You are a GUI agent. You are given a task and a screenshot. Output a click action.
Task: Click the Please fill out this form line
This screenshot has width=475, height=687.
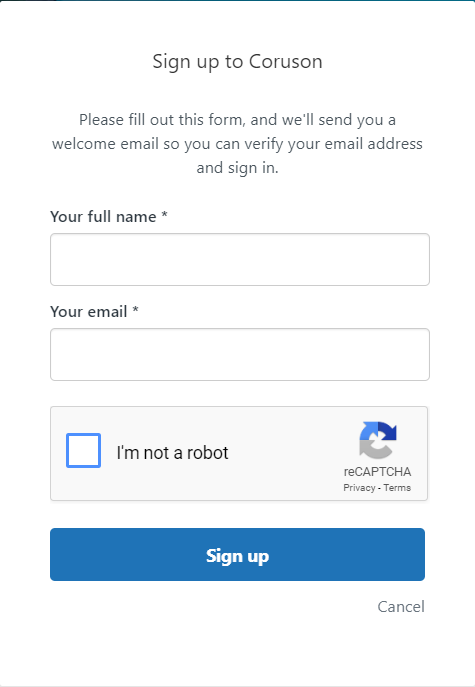click(x=237, y=120)
